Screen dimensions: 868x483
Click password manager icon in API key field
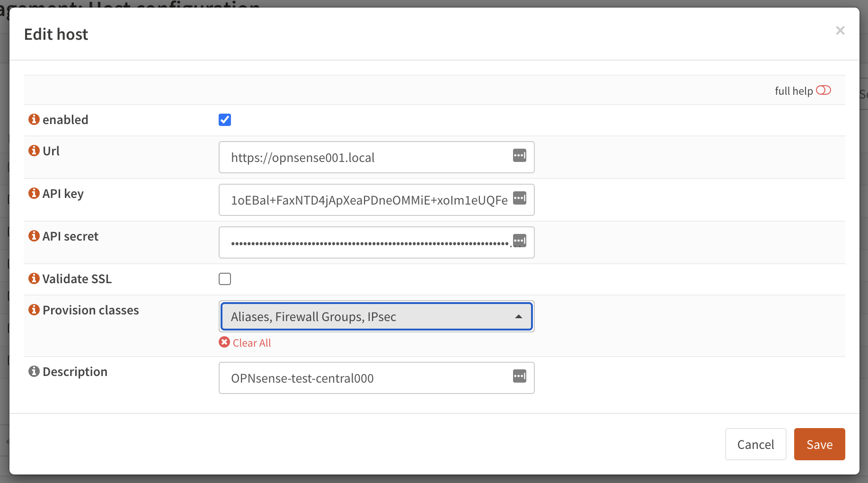519,198
